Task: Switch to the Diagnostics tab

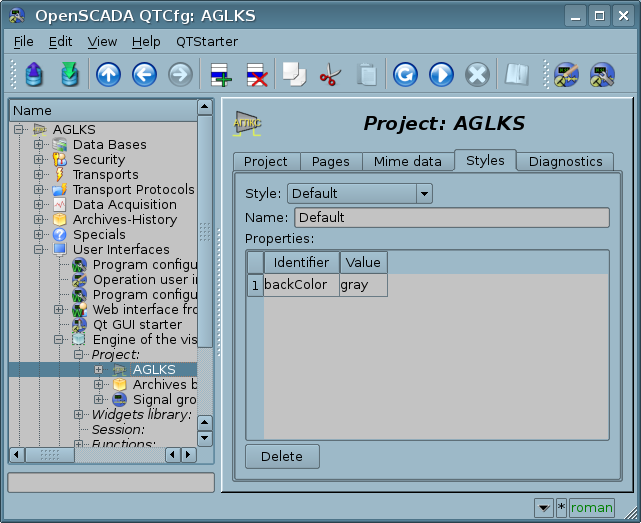Action: point(565,162)
